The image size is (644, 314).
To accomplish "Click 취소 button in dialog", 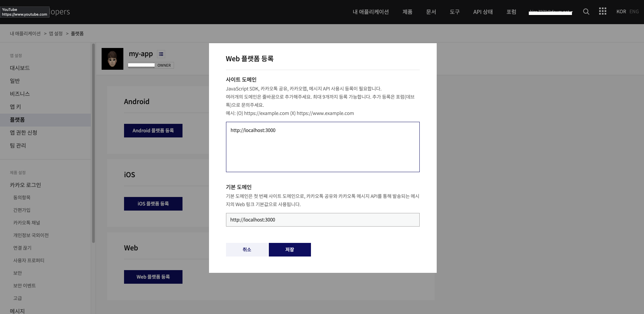I will 247,250.
